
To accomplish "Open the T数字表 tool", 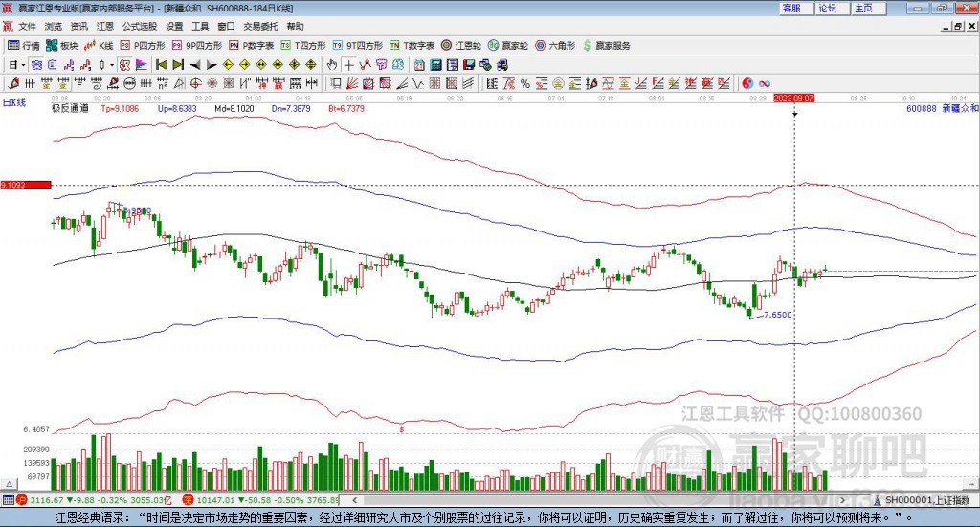I will (412, 46).
